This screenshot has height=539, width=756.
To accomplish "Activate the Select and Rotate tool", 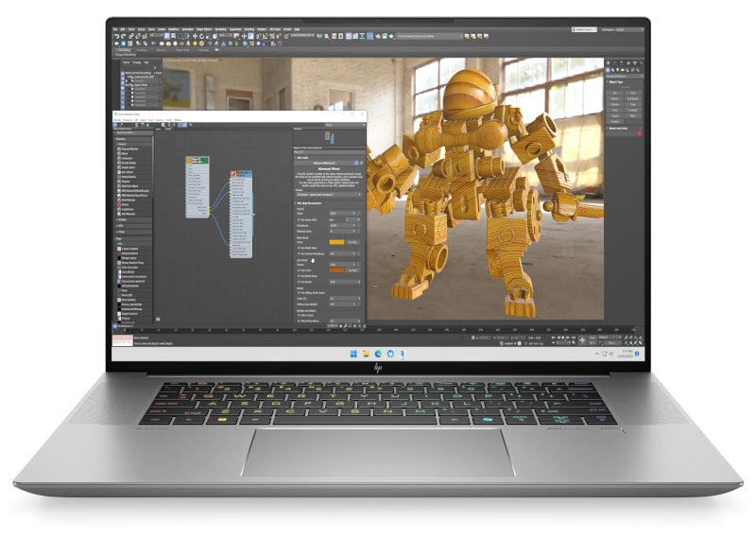I will (201, 36).
